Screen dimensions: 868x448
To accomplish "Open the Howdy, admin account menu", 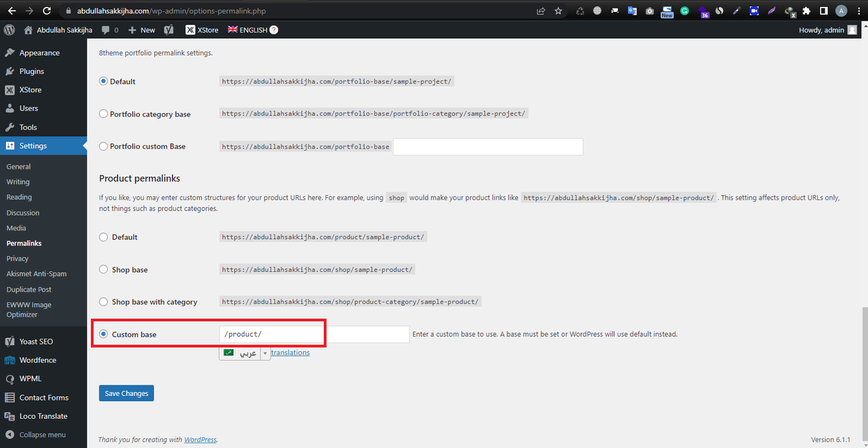I will tap(828, 30).
